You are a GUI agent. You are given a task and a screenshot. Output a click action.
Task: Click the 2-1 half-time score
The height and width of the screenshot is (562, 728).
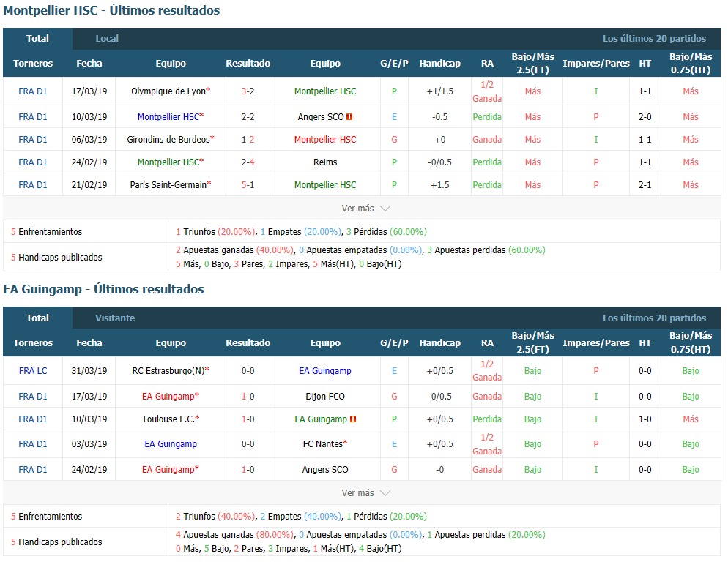[x=645, y=184]
